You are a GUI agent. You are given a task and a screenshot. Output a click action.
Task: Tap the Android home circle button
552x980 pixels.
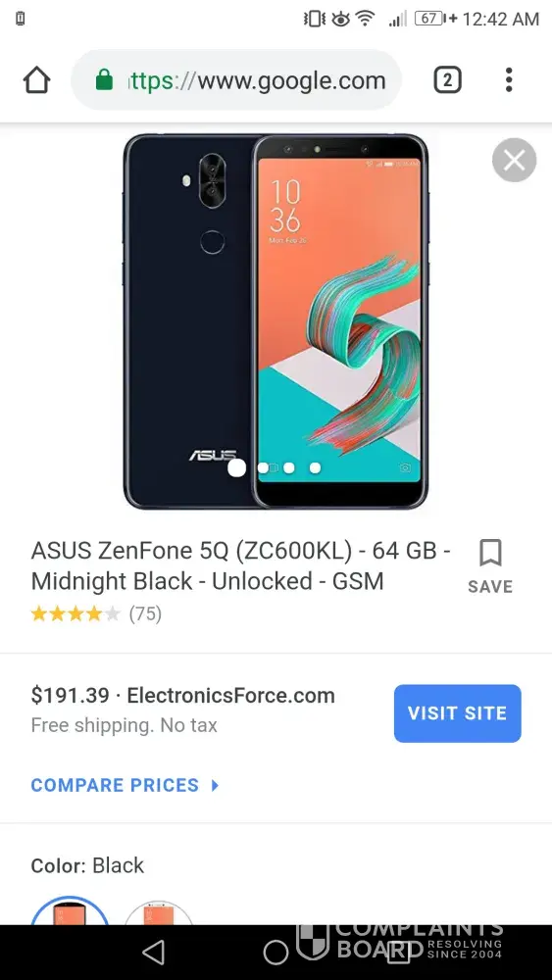276,953
